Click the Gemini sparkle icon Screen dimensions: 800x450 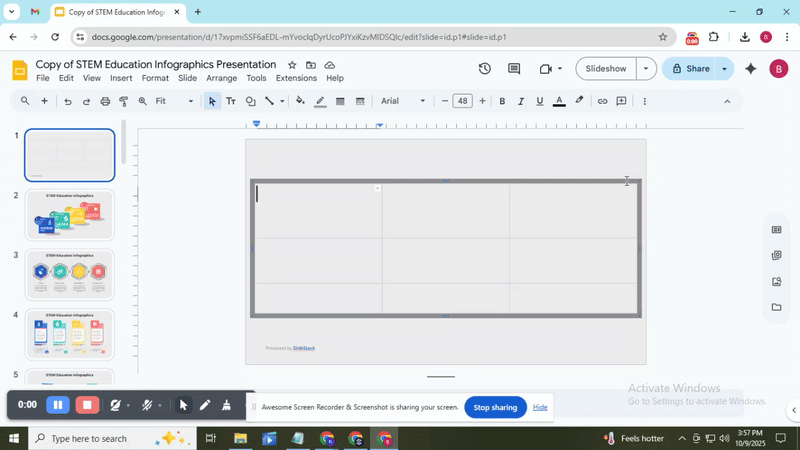click(750, 69)
